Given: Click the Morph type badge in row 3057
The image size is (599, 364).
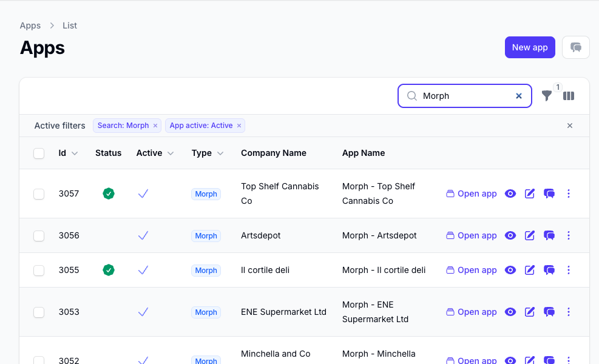Looking at the screenshot, I should click(206, 194).
